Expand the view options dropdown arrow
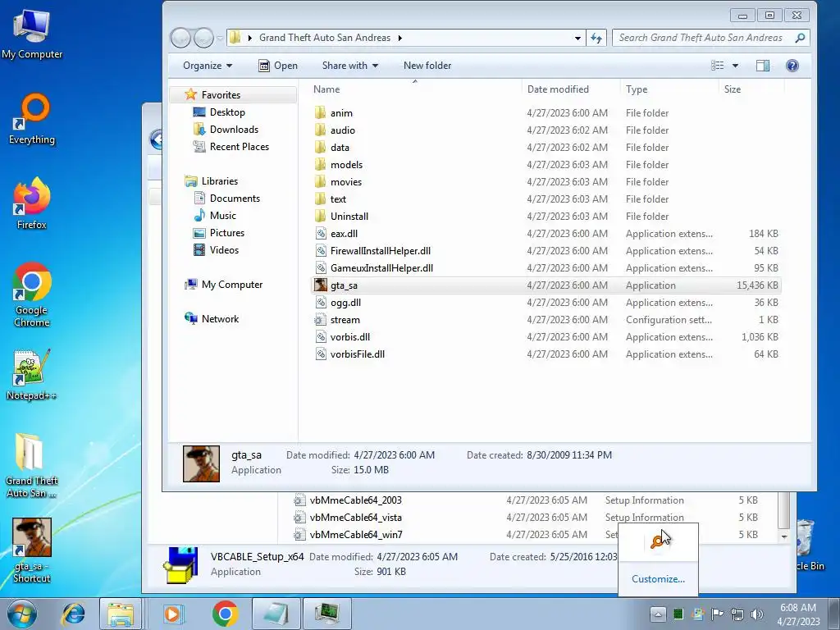 point(735,66)
